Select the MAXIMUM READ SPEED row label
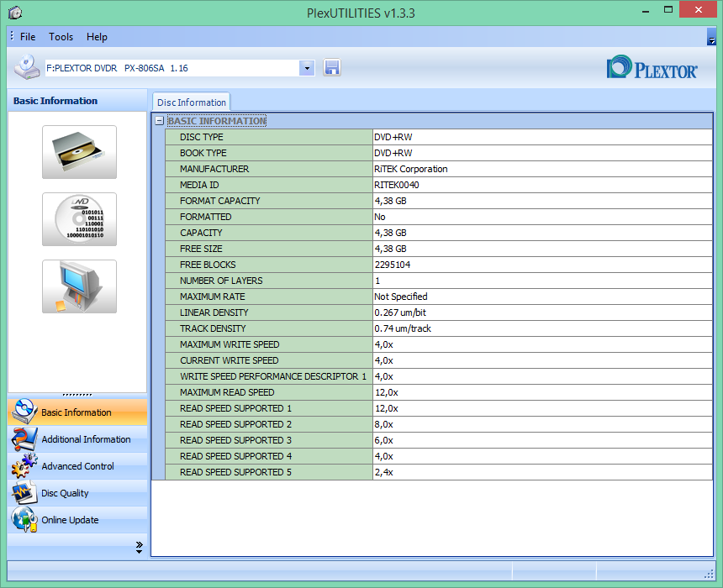Image resolution: width=723 pixels, height=588 pixels. click(227, 392)
